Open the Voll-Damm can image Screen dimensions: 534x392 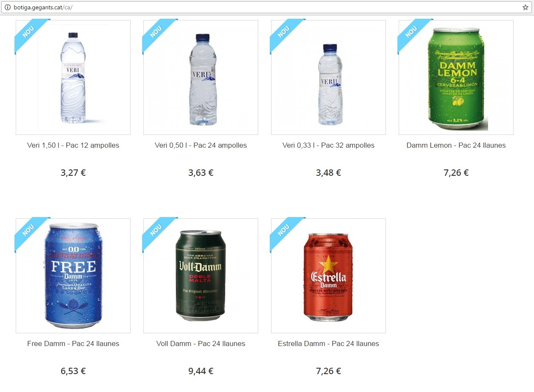(201, 276)
